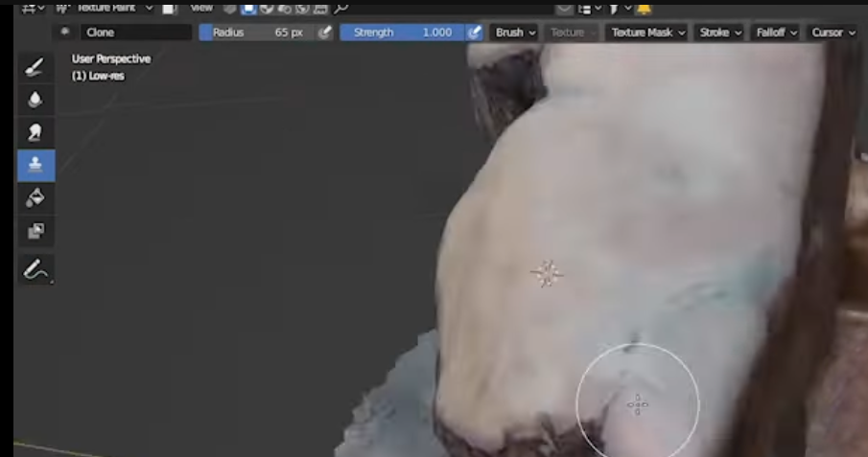Open the Cursor dropdown
Screen dimensions: 868x457
(x=833, y=33)
